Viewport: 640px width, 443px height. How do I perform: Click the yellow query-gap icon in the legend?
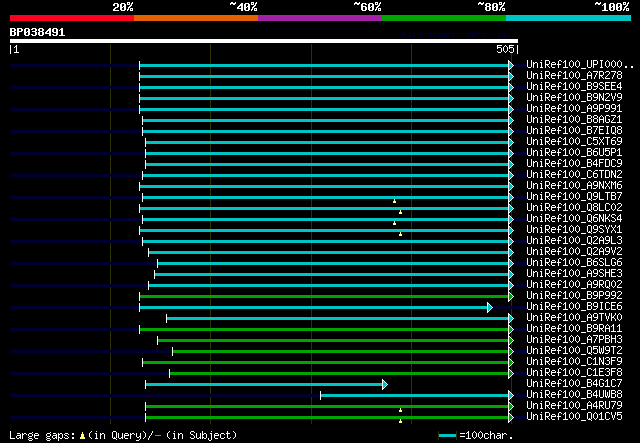pos(82,436)
